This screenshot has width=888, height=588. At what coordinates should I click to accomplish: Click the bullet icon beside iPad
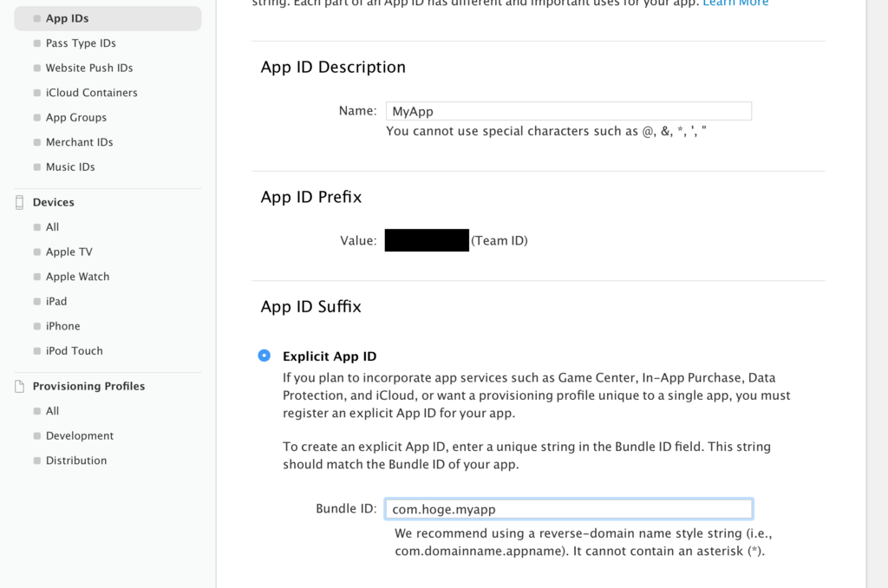36,301
